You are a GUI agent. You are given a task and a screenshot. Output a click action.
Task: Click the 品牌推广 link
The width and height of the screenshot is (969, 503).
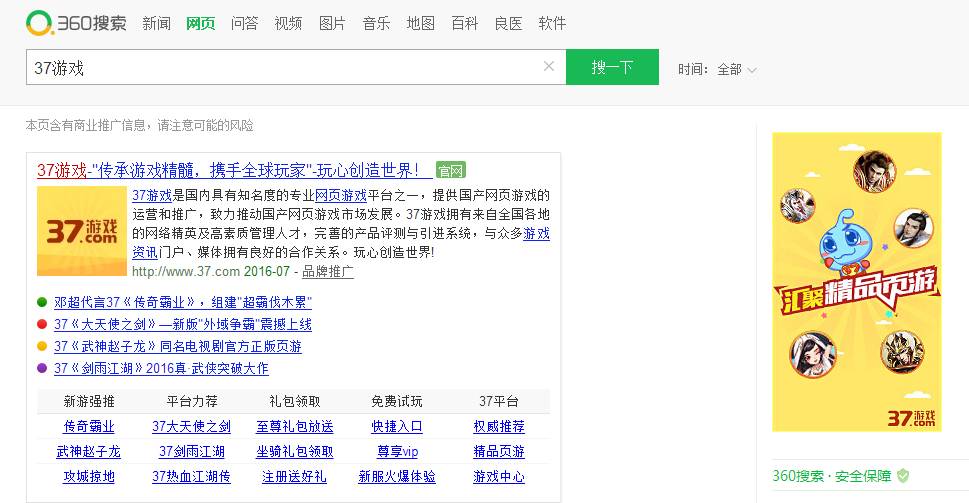[328, 271]
